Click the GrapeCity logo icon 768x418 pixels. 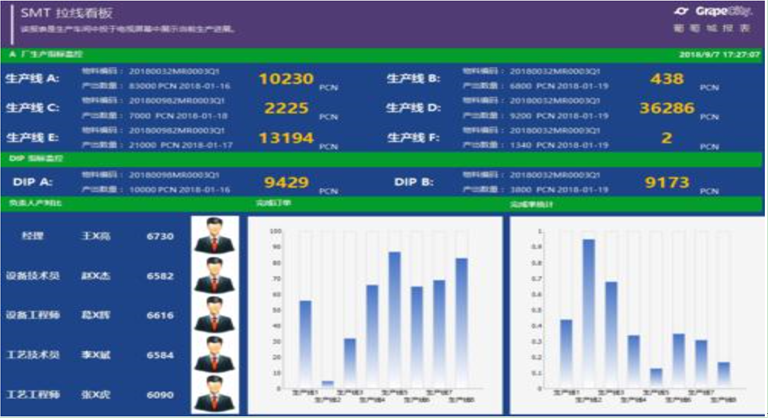click(x=681, y=11)
